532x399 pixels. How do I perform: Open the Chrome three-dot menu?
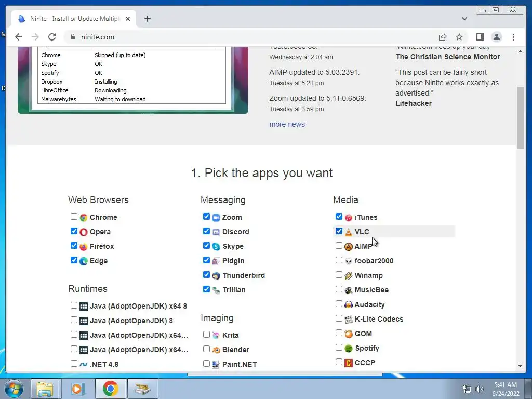pos(513,37)
